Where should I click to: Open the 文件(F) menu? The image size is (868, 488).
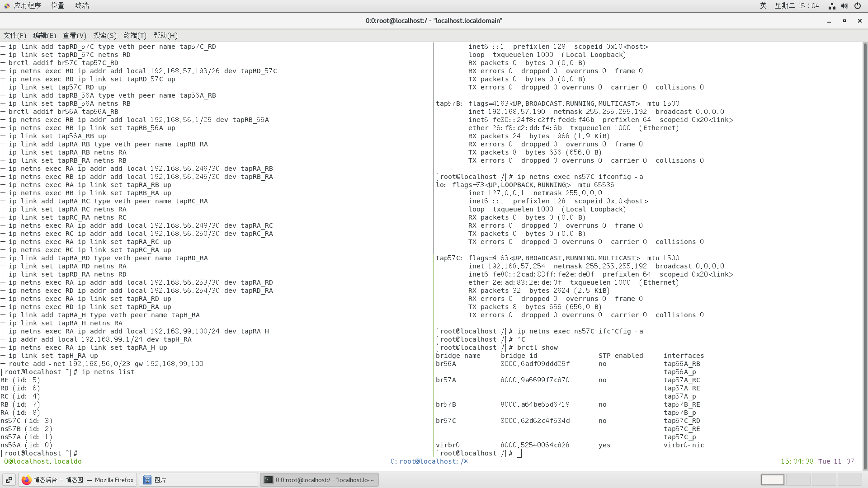pyautogui.click(x=14, y=35)
